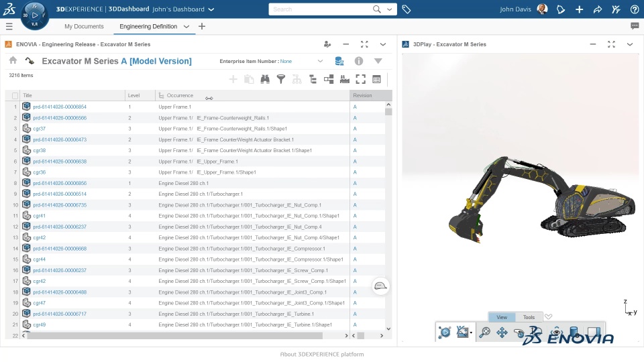Open About 3DEXPERIENCE platform link
This screenshot has height=362, width=644.
(322, 354)
